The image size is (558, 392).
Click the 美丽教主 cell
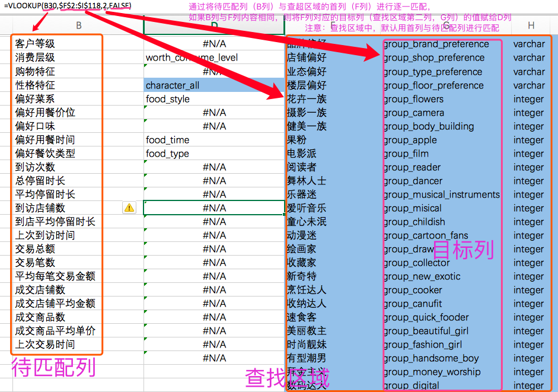(333, 330)
